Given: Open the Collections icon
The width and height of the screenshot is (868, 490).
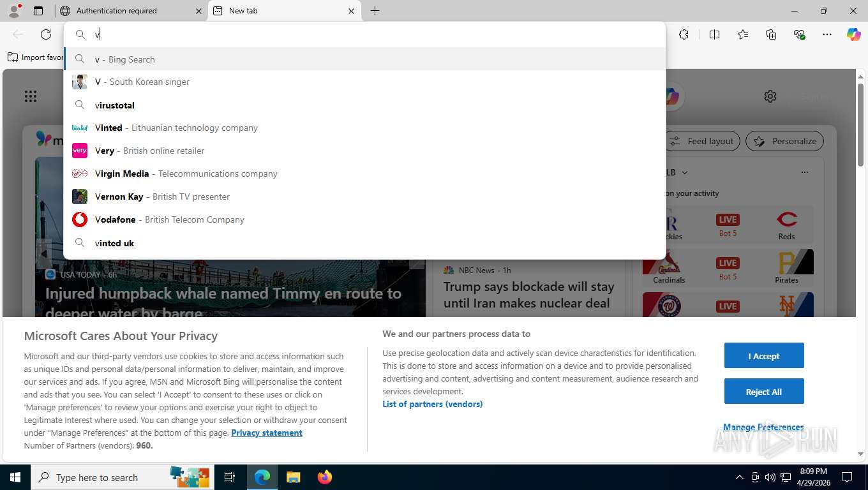Looking at the screenshot, I should [771, 34].
